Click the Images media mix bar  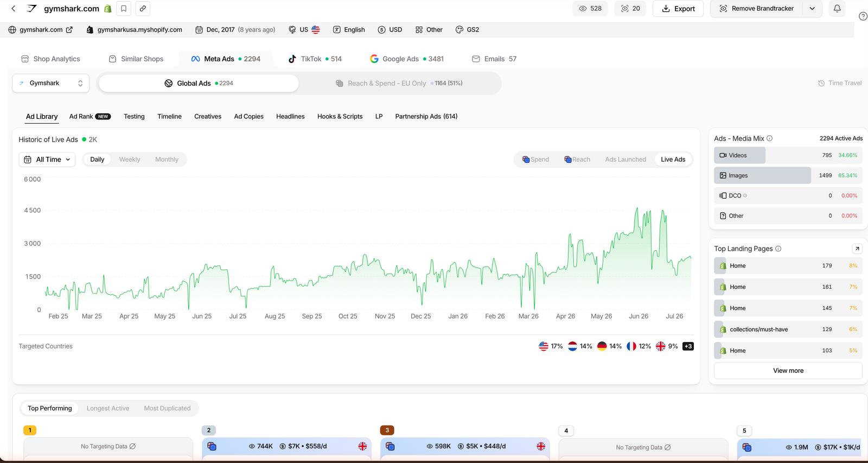(788, 175)
